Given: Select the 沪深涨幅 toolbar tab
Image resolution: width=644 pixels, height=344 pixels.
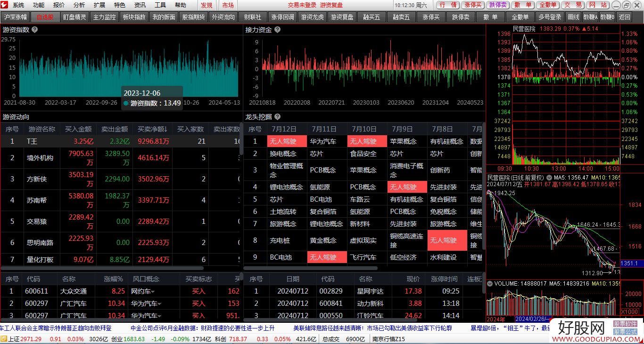Looking at the screenshot, I should (x=15, y=17).
